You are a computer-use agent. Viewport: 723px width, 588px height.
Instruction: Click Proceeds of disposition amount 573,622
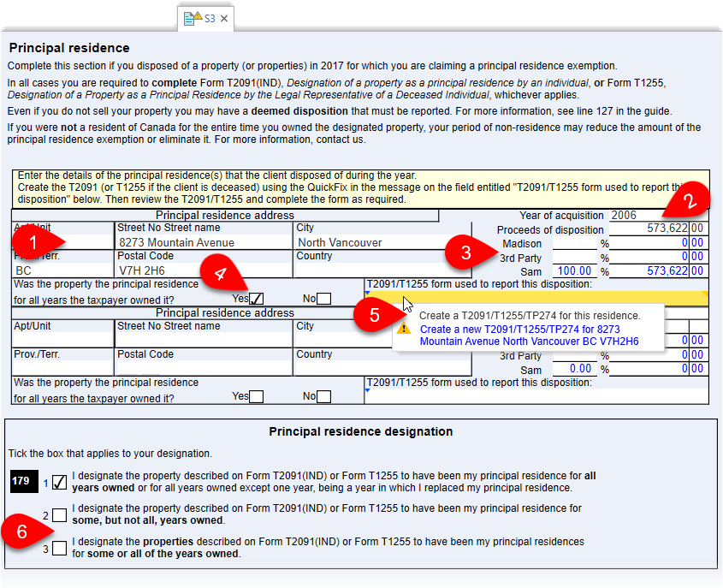click(x=649, y=228)
